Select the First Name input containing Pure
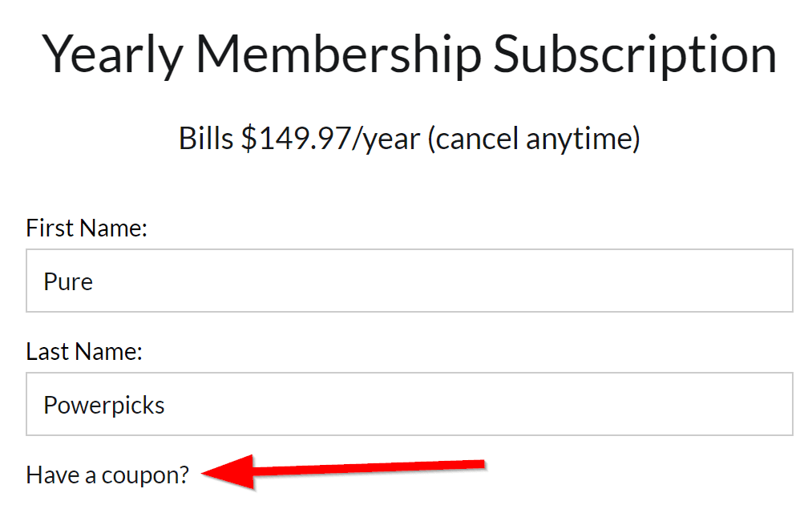812x509 pixels. (321, 281)
